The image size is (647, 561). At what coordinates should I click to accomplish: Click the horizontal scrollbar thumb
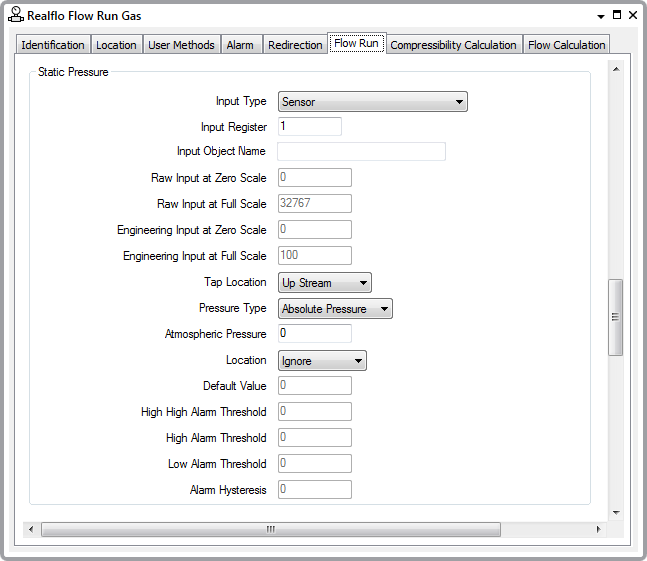click(x=269, y=529)
